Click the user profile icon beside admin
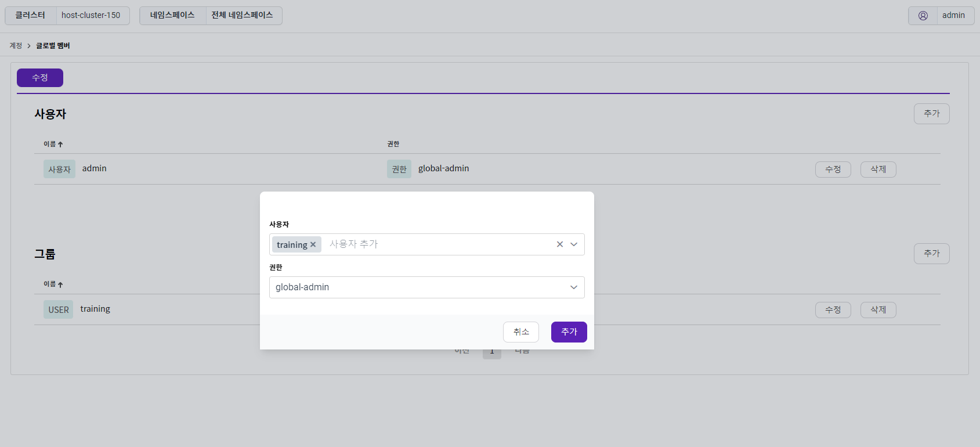The image size is (980, 447). click(923, 16)
